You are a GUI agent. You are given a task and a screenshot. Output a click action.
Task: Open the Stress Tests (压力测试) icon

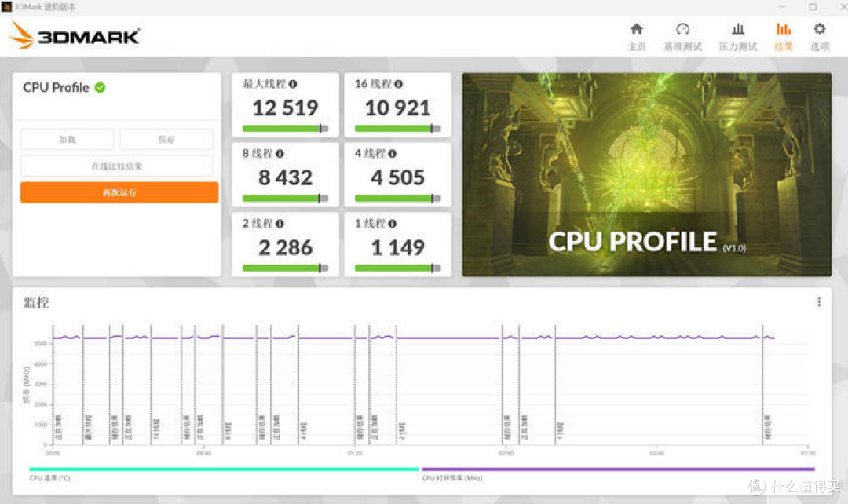coord(737,29)
